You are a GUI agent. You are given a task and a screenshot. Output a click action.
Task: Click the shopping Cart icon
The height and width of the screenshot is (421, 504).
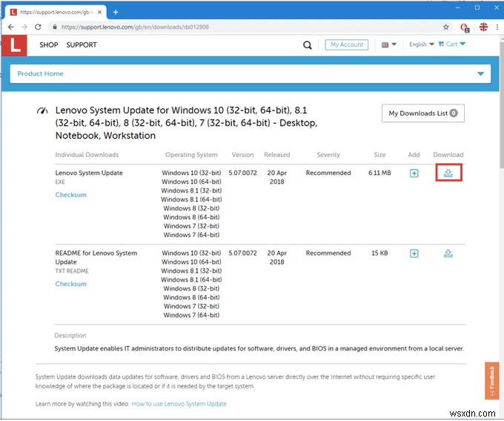(441, 44)
